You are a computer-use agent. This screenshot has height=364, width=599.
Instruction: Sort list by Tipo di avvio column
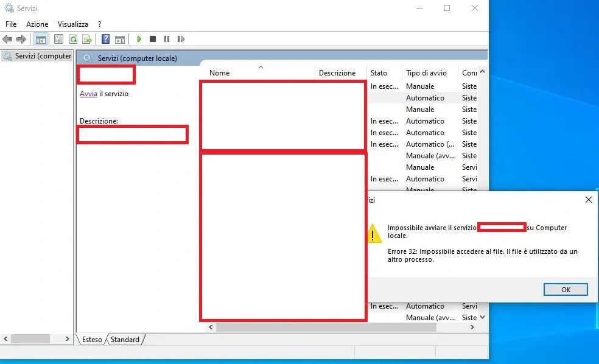[426, 73]
